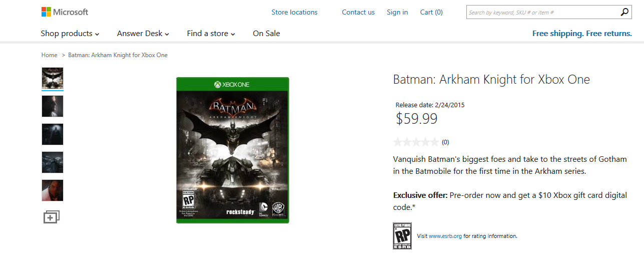Open the On Sale menu item
The width and height of the screenshot is (644, 254).
click(x=266, y=34)
